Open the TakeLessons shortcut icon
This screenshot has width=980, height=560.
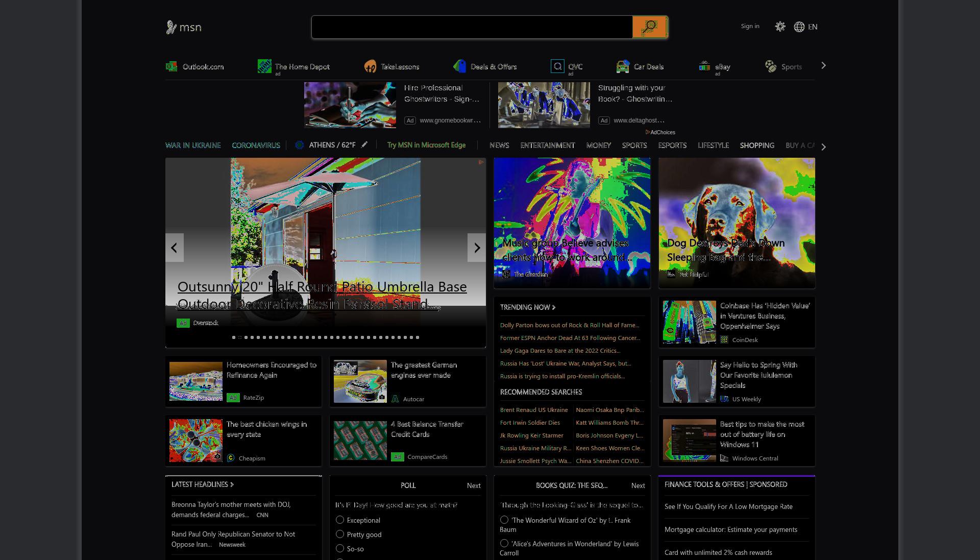[370, 66]
